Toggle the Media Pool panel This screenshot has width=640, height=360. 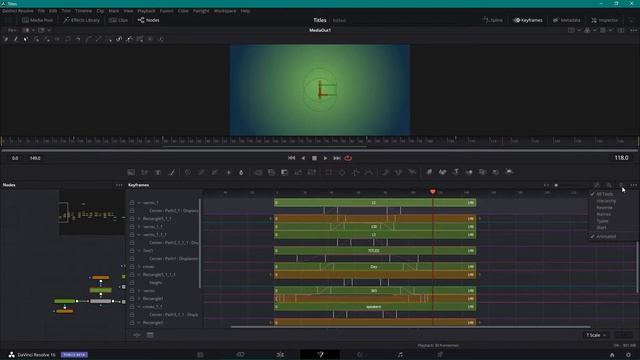coord(37,20)
